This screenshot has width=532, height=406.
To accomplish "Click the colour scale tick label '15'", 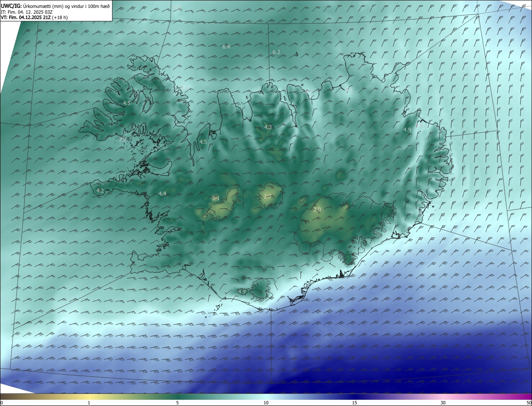I will 355,403.
